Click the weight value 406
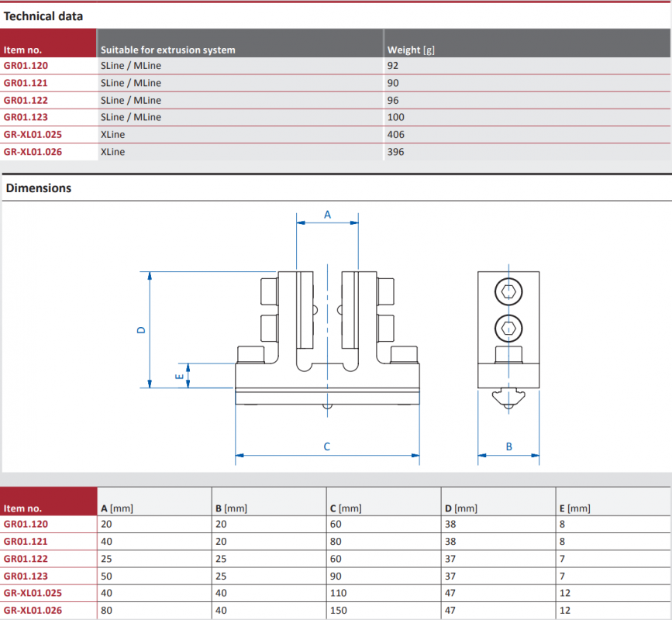The image size is (672, 620). tap(395, 135)
